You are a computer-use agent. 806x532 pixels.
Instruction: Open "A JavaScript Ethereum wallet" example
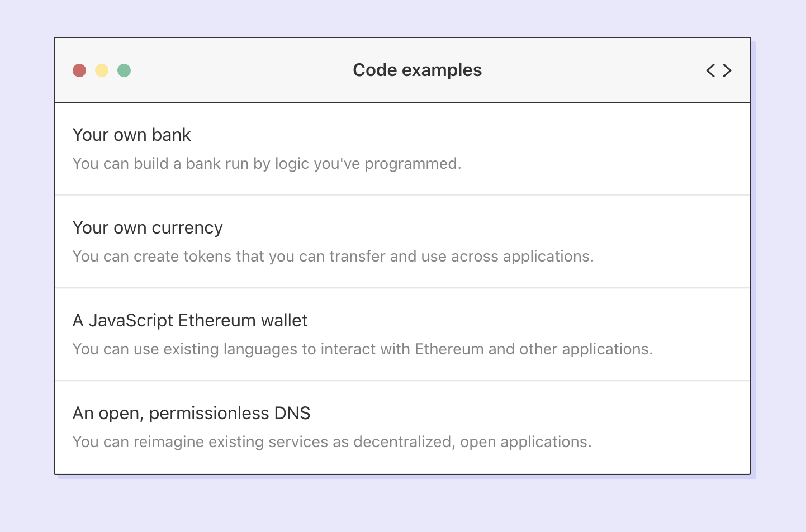click(x=190, y=321)
